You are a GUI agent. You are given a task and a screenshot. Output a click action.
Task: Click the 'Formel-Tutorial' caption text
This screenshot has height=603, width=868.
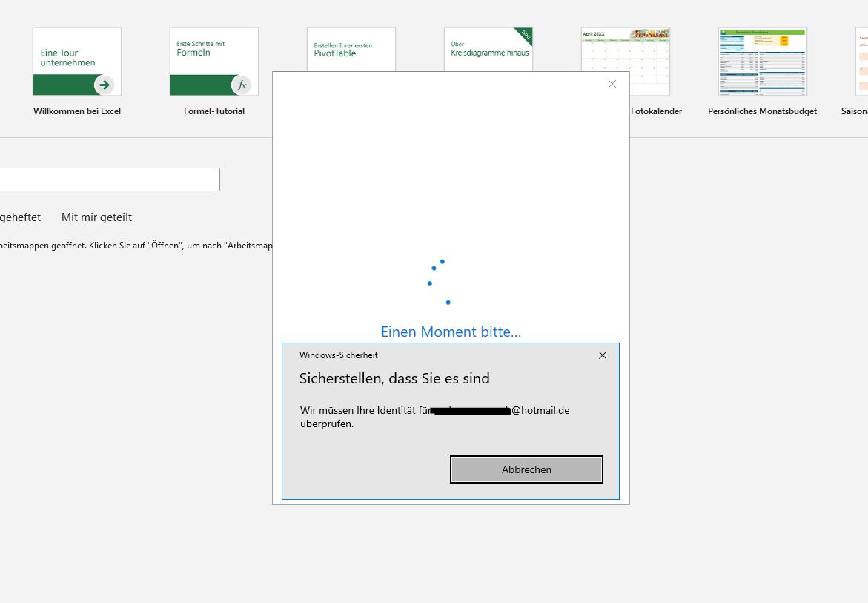(214, 111)
